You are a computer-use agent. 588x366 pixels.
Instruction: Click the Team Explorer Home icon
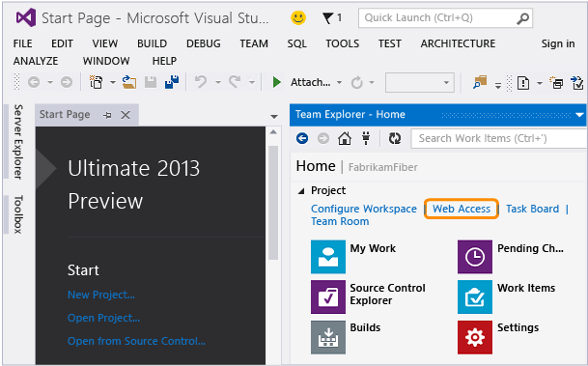(345, 138)
